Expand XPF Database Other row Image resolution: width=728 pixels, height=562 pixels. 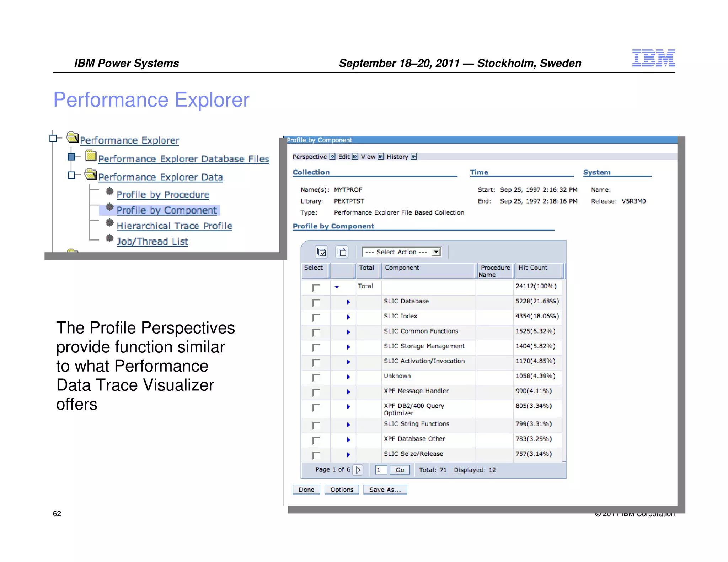(348, 439)
